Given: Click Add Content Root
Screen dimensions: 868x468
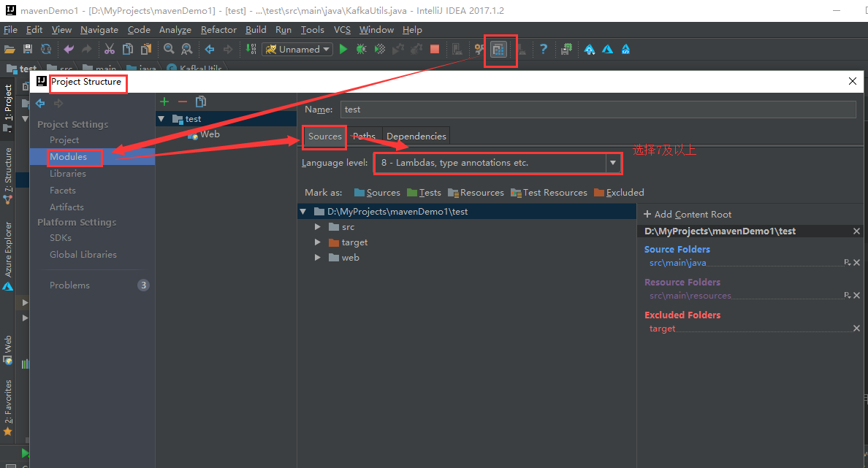Looking at the screenshot, I should (687, 215).
